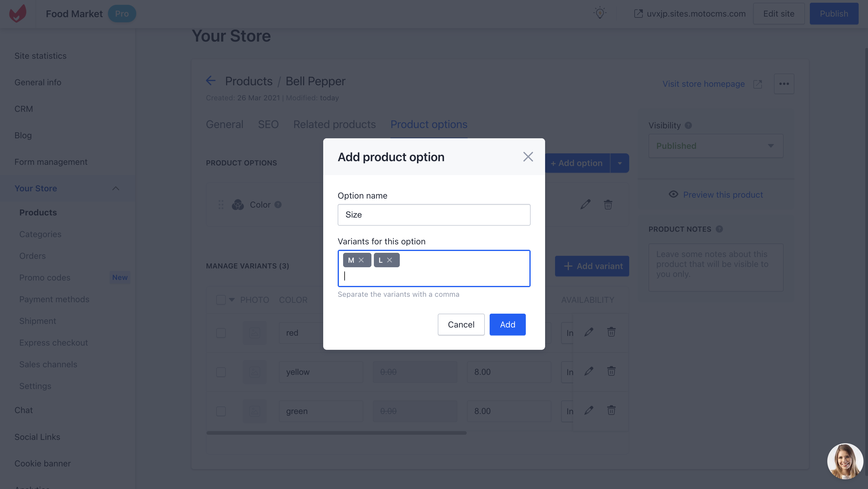This screenshot has width=868, height=489.
Task: Click the Publish button
Action: coord(834,14)
